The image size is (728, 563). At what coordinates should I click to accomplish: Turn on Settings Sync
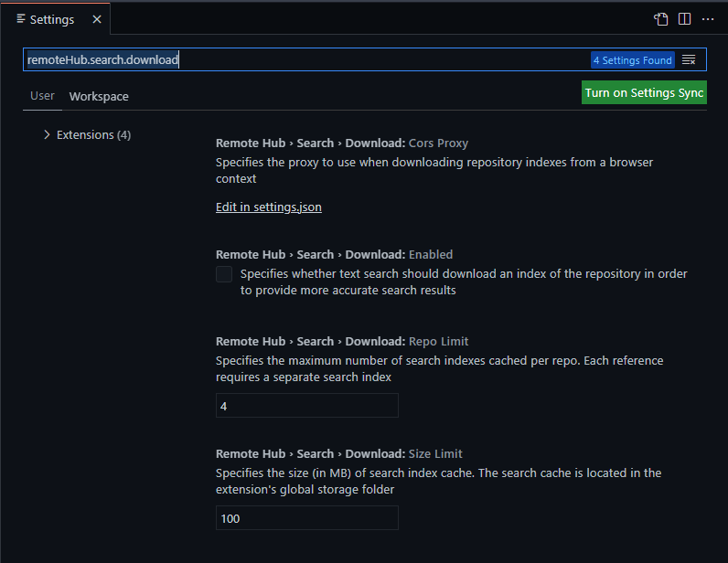tap(644, 92)
